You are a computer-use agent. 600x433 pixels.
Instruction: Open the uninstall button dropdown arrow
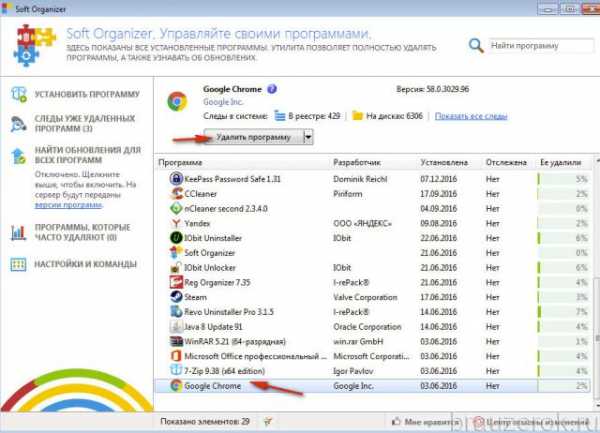pyautogui.click(x=308, y=137)
